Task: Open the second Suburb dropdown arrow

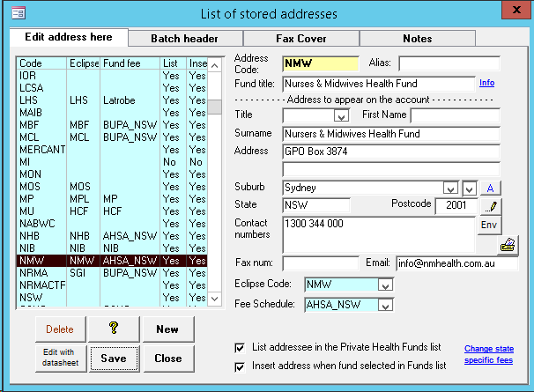Action: (470, 189)
